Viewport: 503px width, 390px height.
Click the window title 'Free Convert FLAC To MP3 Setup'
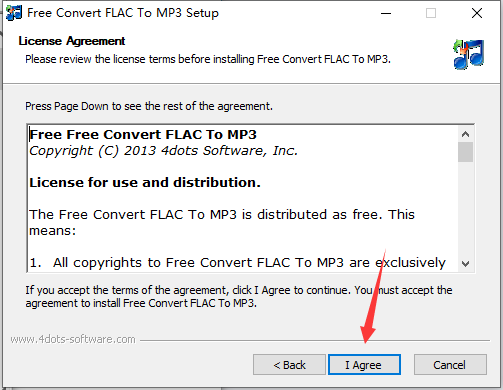[x=123, y=13]
